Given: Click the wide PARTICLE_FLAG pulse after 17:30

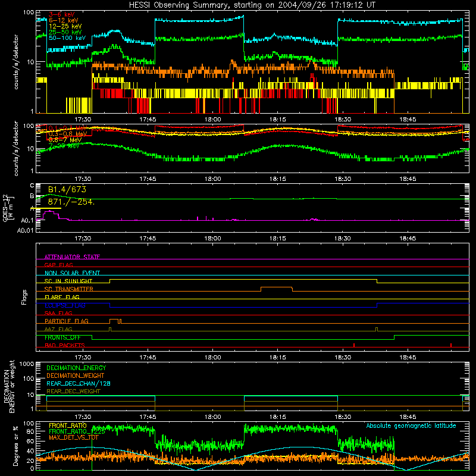Looking at the screenshot, I should [114, 321].
